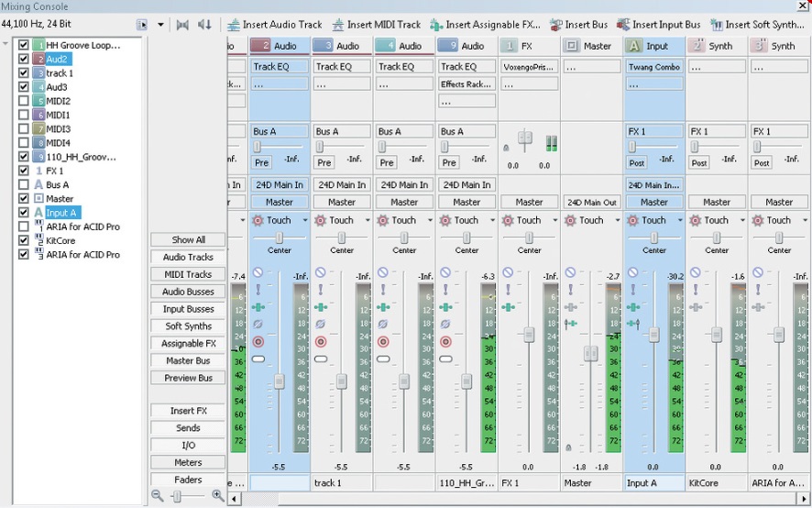Screen dimensions: 812x508
Task: Click the Insert Assignable FX toolbar icon
Action: tap(436, 25)
